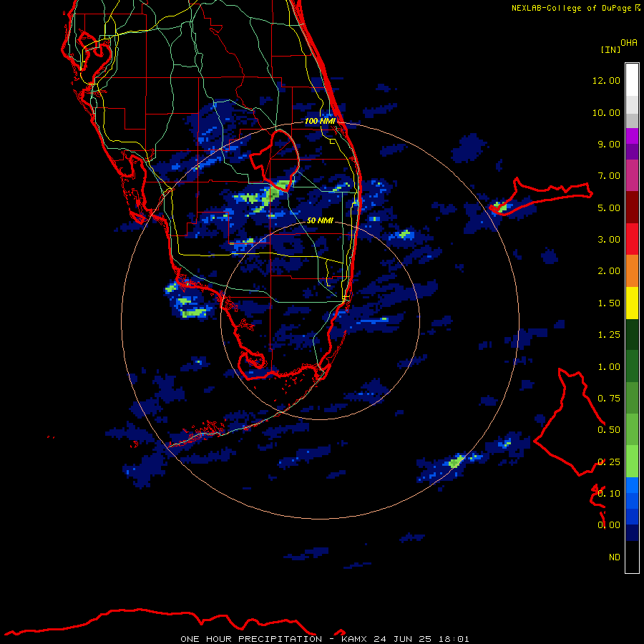This screenshot has width=644, height=644.
Task: Click the 9.00 legend value
Action: click(609, 144)
